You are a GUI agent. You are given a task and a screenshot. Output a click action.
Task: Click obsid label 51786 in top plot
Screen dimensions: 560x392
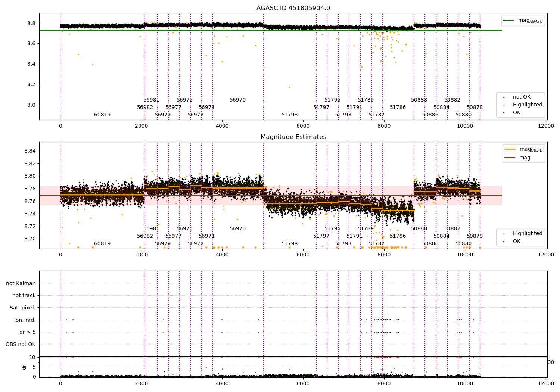[x=398, y=108]
